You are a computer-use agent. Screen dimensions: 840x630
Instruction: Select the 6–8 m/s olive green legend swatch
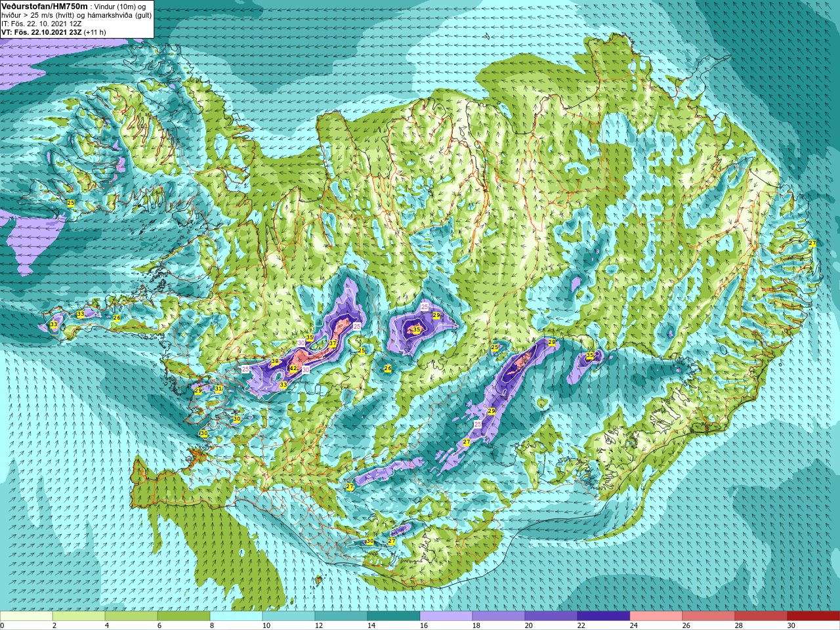tap(184, 616)
